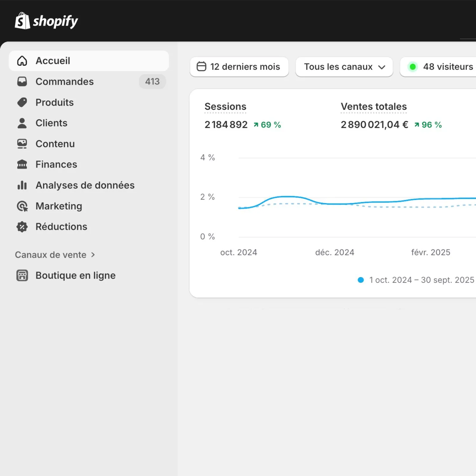This screenshot has height=476, width=476.
Task: Open the 12 derniers mois date picker
Action: click(x=239, y=67)
